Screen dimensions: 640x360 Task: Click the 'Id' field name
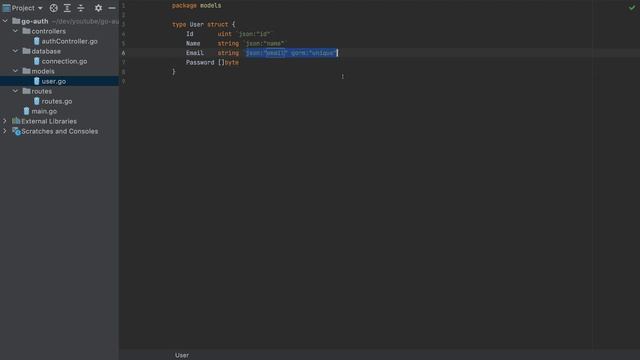(x=190, y=34)
